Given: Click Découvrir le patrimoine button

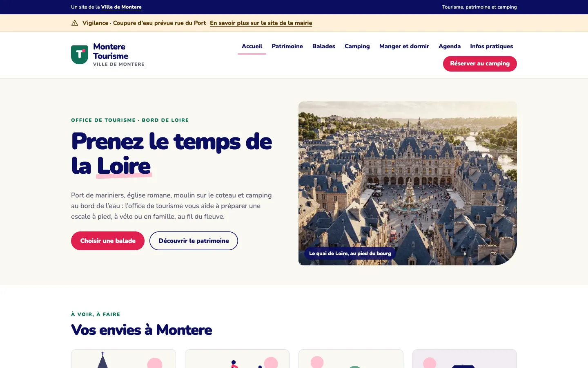Looking at the screenshot, I should pyautogui.click(x=194, y=241).
